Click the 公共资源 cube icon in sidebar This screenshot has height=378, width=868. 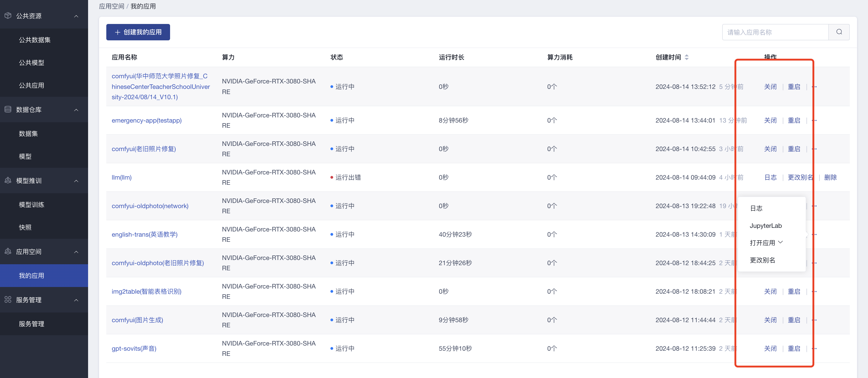(8, 16)
